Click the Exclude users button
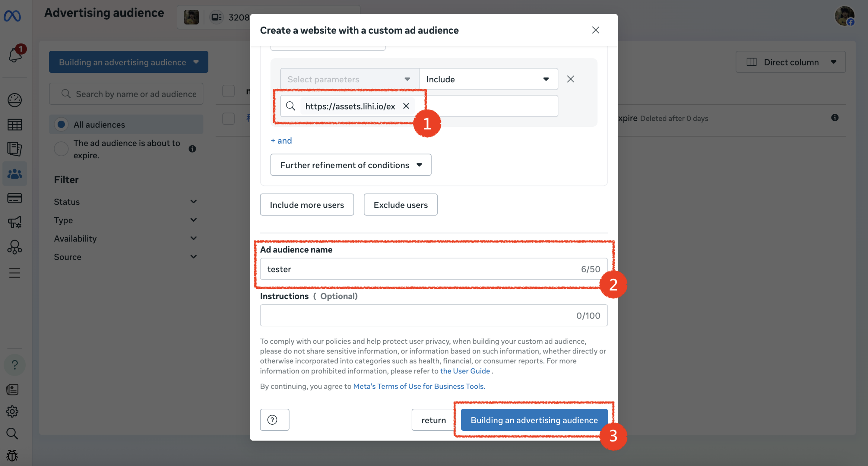This screenshot has width=868, height=466. pyautogui.click(x=400, y=205)
